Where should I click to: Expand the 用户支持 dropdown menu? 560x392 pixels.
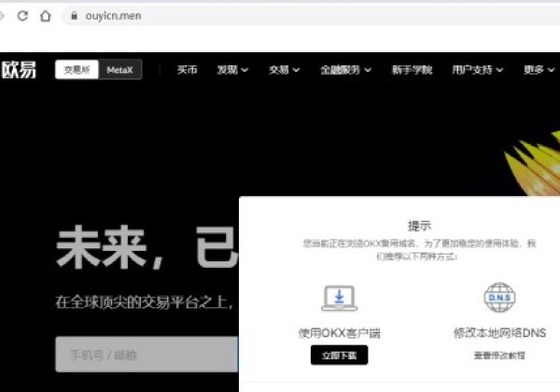tap(478, 70)
